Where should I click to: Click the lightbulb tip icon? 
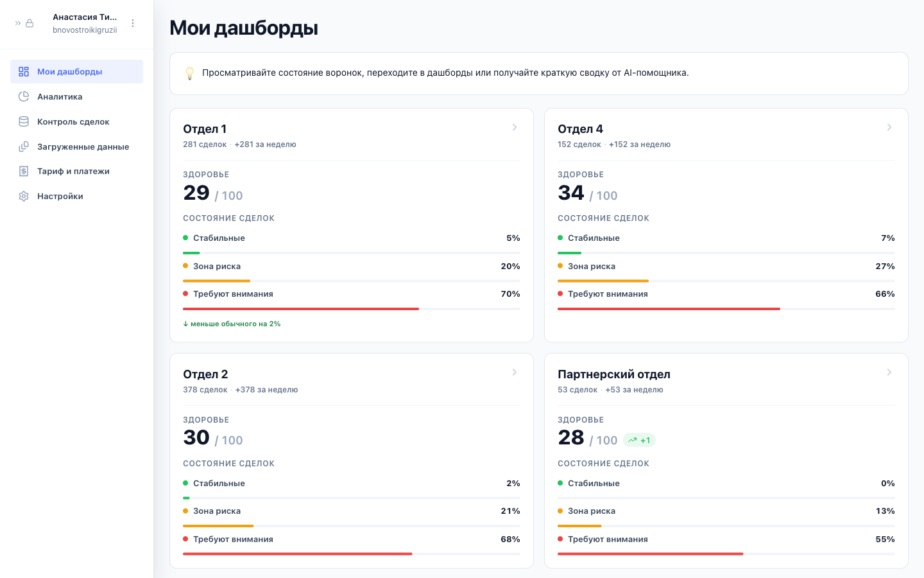click(189, 73)
